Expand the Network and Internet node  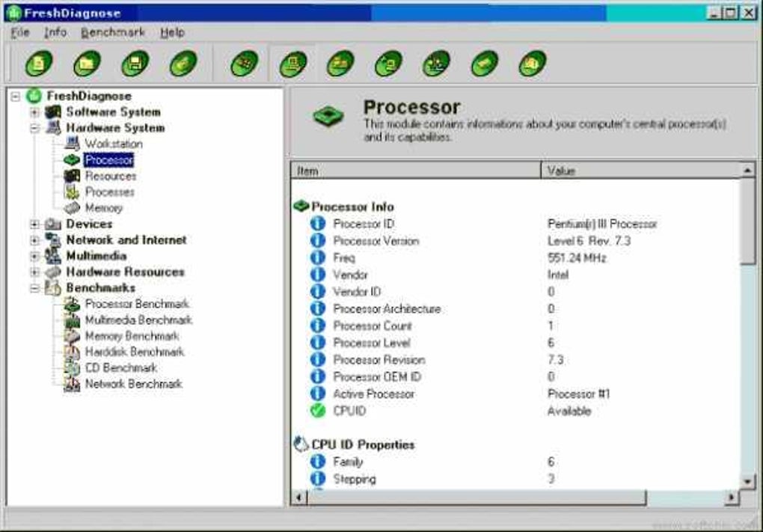(34, 240)
